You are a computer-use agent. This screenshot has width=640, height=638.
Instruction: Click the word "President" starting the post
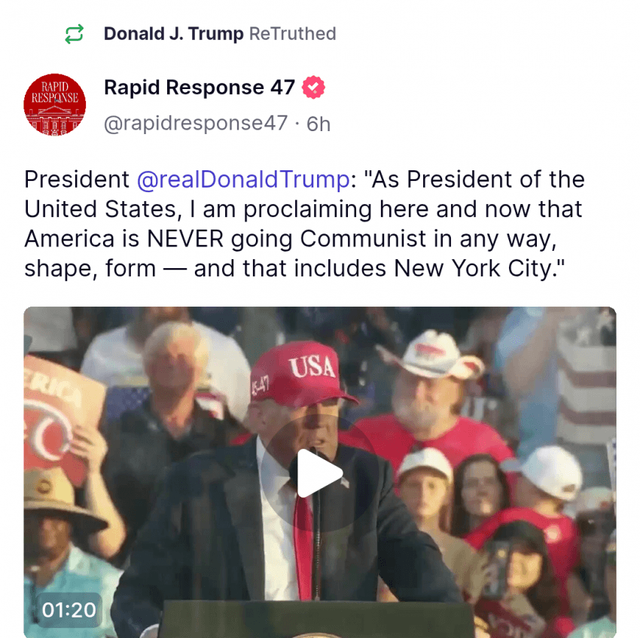point(76,181)
